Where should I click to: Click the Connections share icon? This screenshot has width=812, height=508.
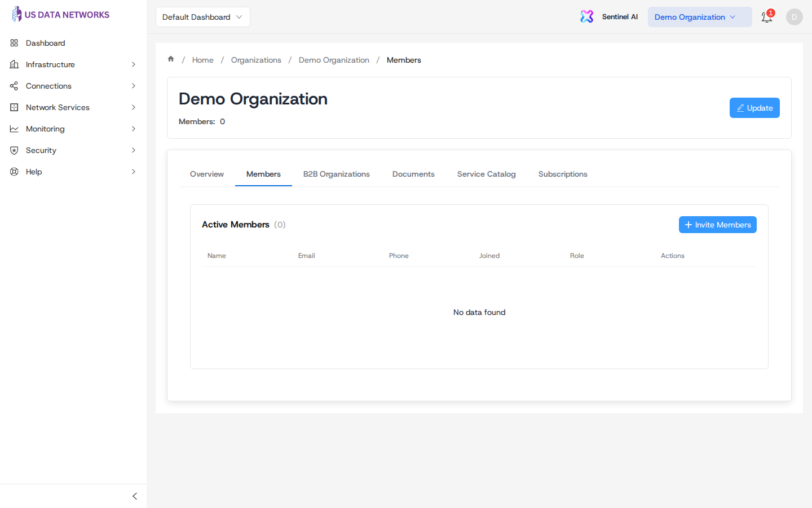(x=14, y=86)
